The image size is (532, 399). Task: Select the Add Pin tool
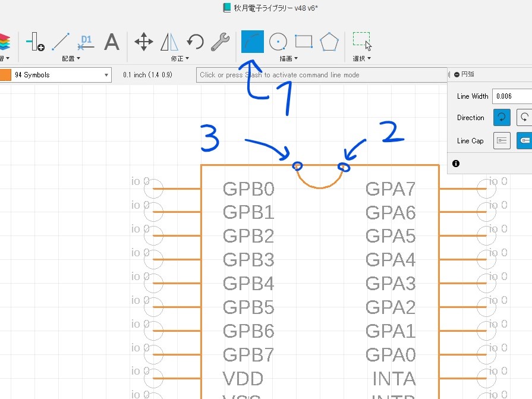35,42
